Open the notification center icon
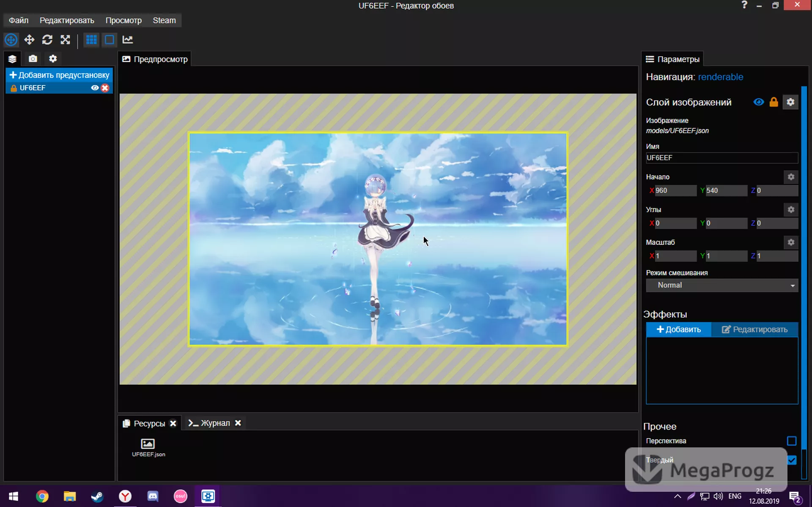 pos(796,497)
